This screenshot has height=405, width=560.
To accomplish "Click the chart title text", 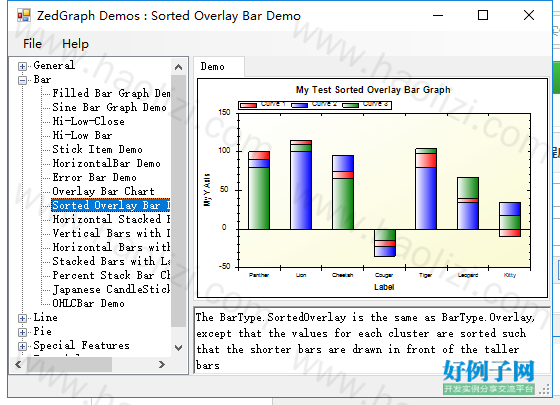I will coord(373,90).
